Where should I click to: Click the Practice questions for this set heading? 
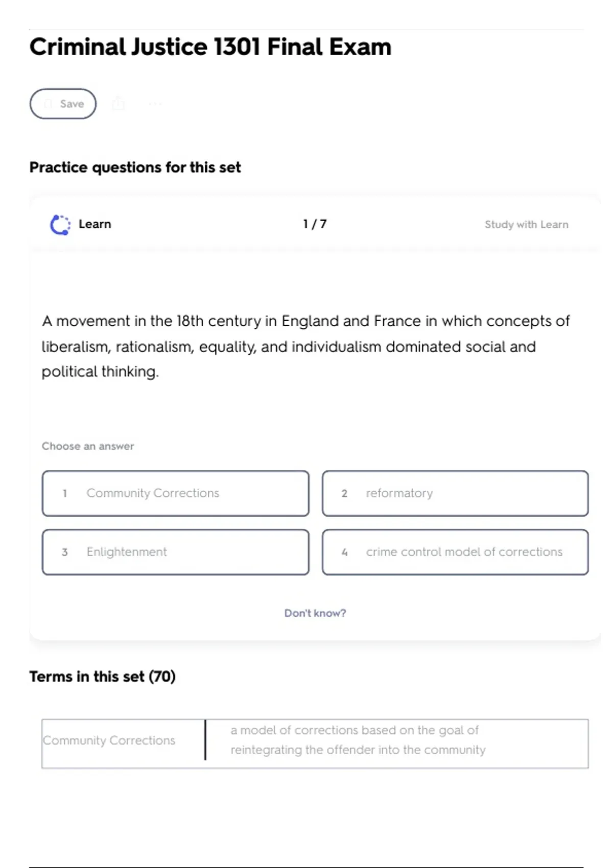(135, 167)
